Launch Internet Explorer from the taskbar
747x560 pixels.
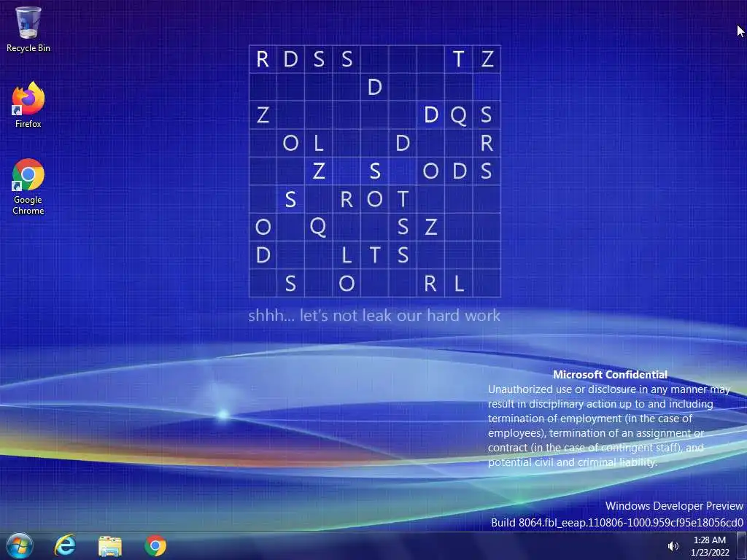(x=65, y=545)
